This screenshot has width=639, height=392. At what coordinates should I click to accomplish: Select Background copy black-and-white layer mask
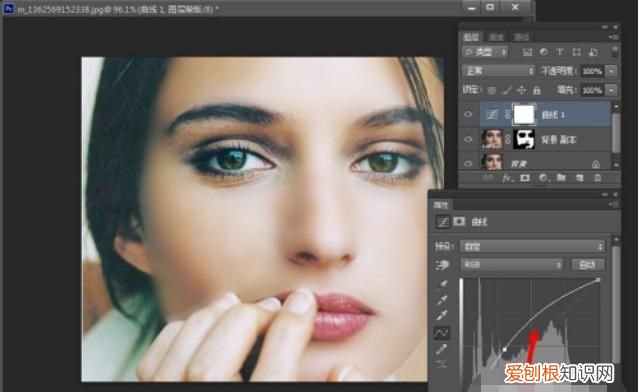524,139
